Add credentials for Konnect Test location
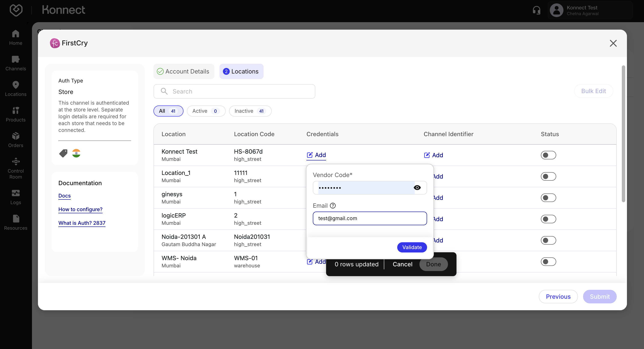 click(x=316, y=155)
